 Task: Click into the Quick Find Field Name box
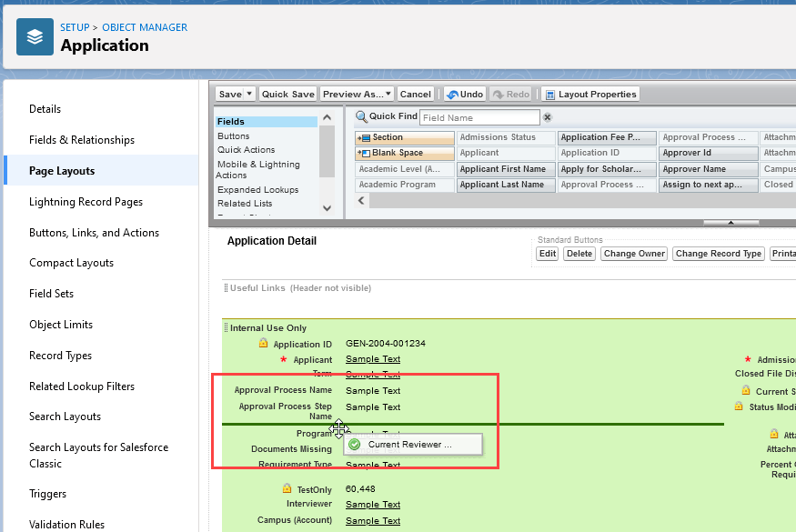479,117
